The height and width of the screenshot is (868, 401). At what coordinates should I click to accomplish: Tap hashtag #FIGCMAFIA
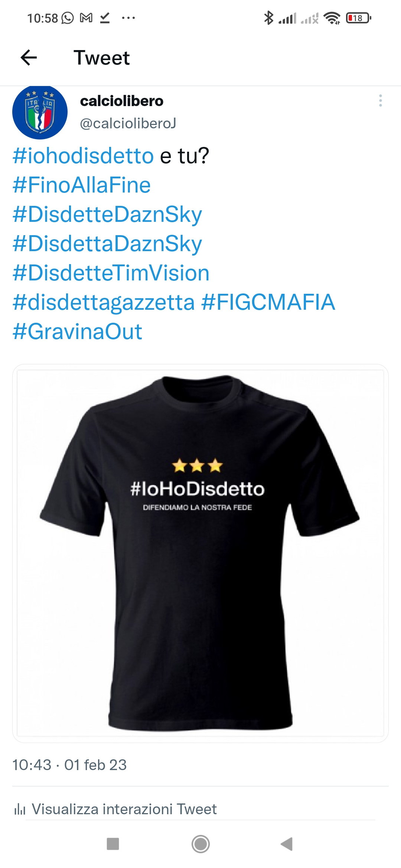pyautogui.click(x=268, y=302)
